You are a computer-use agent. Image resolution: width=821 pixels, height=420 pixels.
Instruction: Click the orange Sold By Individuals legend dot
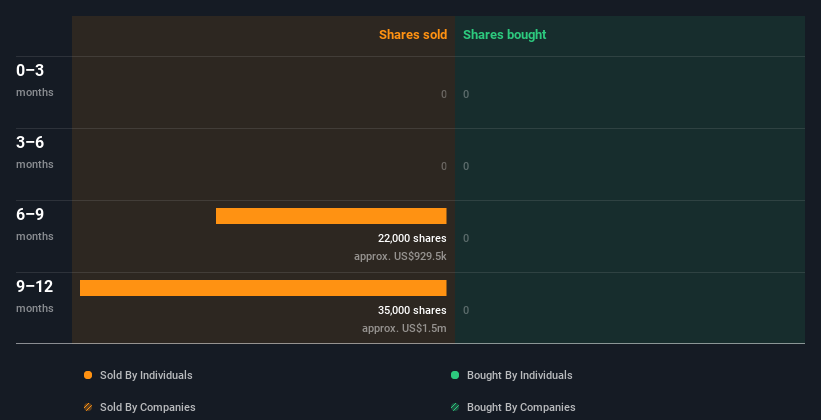88,375
